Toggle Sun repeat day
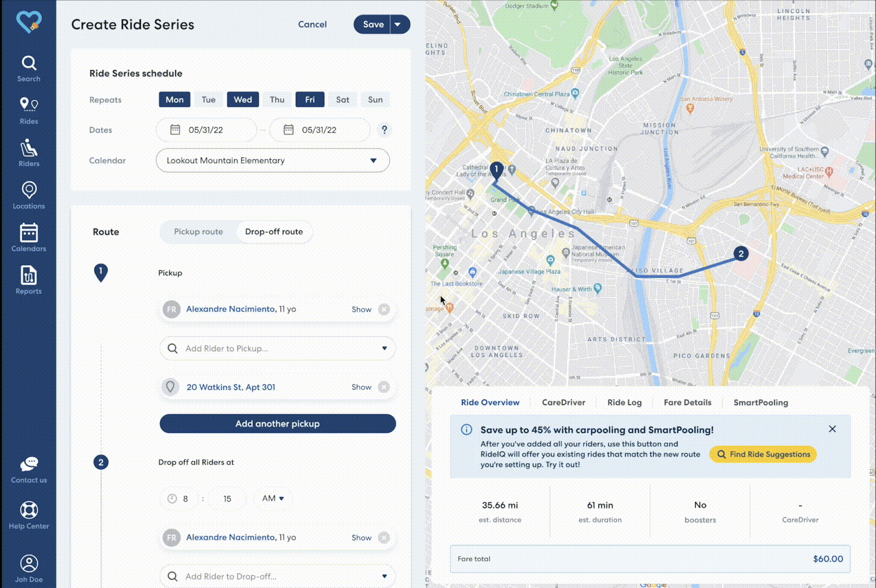 (375, 99)
